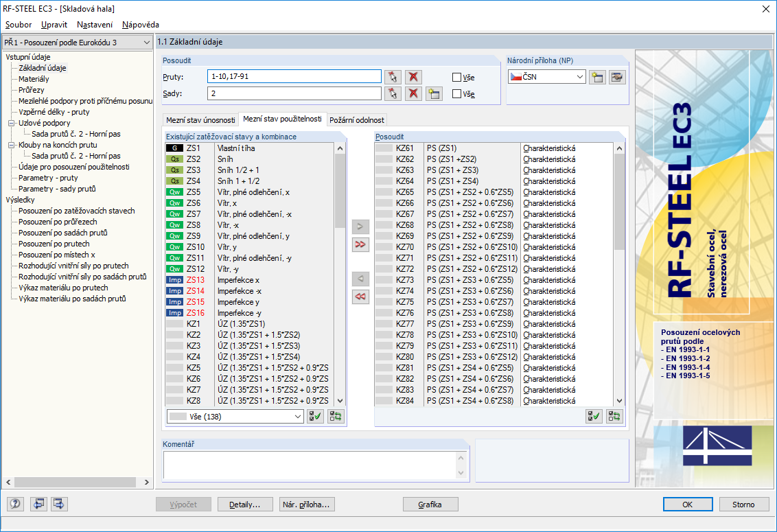This screenshot has width=777, height=532.
Task: Open Posouzení po průřezech result item
Action: [x=58, y=222]
